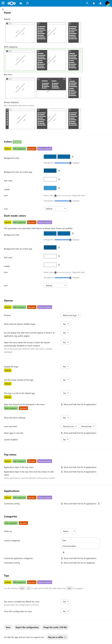Click the Communication custom category field

point(80,546)
